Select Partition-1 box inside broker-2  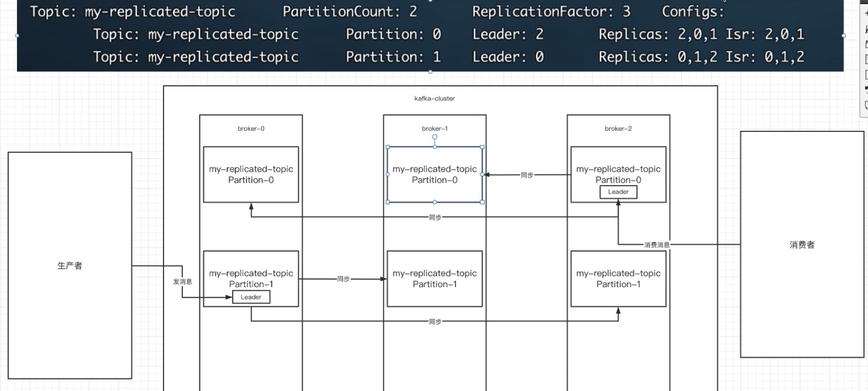pos(619,278)
